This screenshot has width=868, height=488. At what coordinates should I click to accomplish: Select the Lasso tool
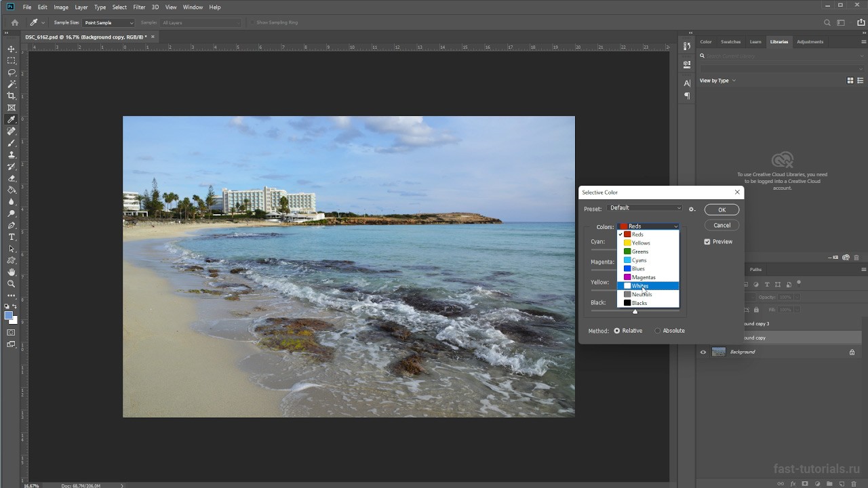[12, 73]
